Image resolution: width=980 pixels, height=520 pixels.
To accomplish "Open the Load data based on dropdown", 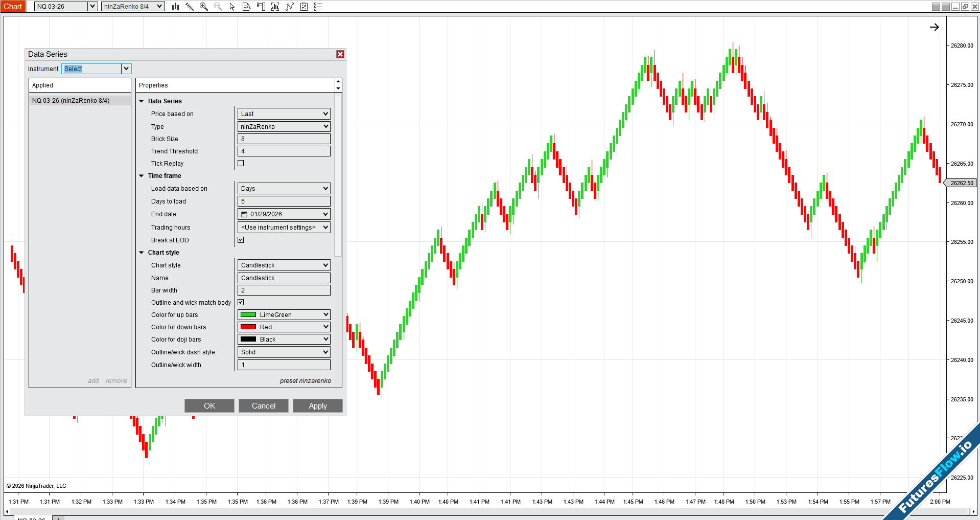I will point(284,189).
